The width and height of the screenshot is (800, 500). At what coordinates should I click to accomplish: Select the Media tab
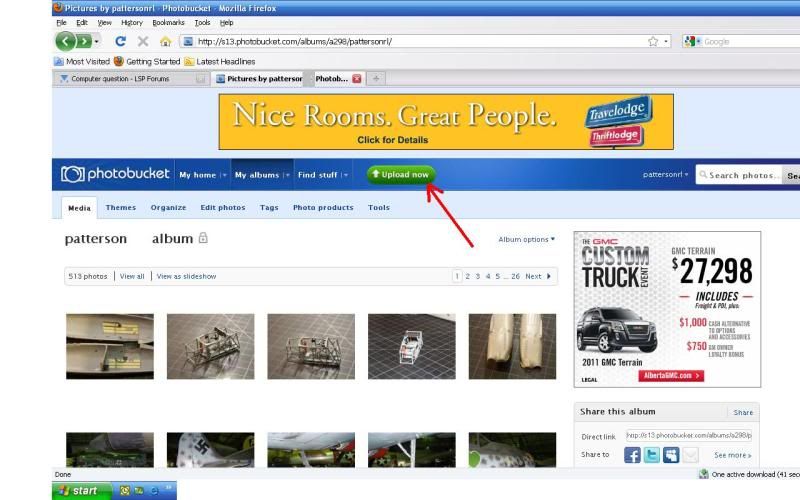pyautogui.click(x=79, y=208)
